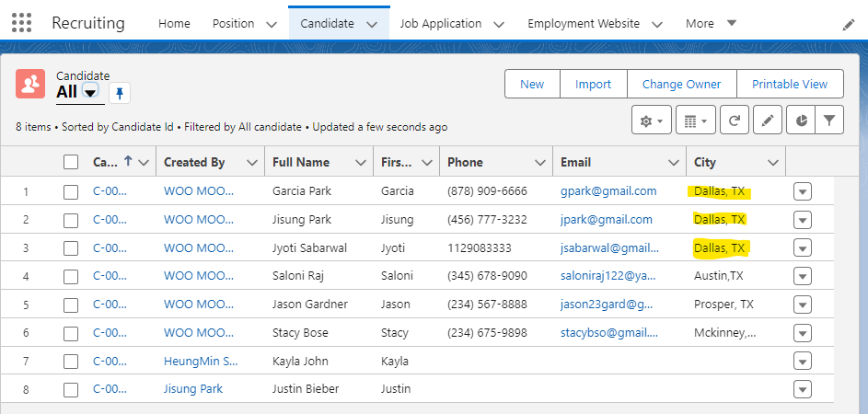
Task: Sort by the Full Name column header
Action: click(301, 162)
